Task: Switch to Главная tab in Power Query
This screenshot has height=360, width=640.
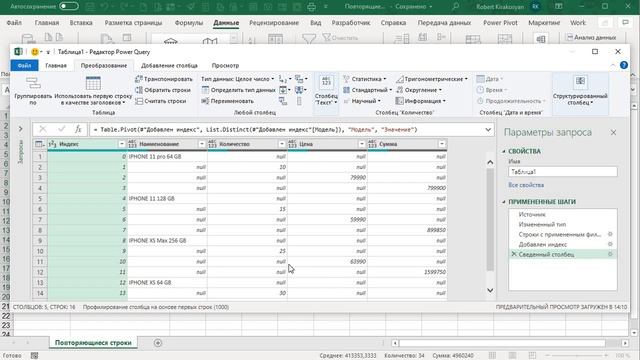Action: pos(56,66)
